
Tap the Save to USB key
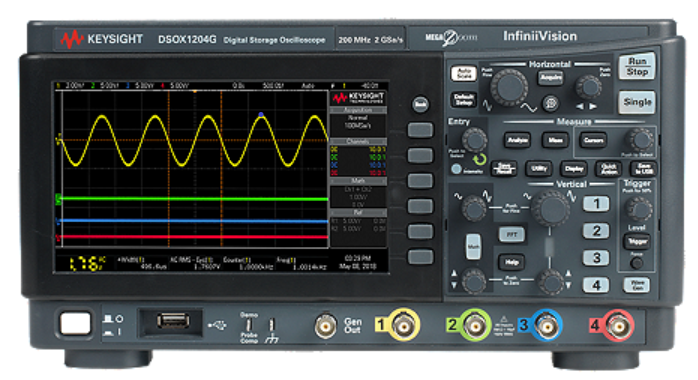pyautogui.click(x=644, y=168)
